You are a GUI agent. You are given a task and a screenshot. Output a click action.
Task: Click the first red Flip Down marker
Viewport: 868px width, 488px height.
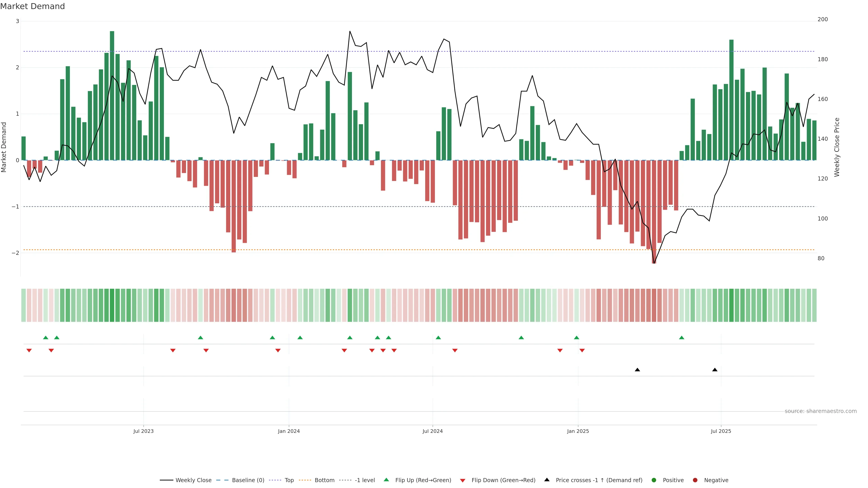point(29,351)
